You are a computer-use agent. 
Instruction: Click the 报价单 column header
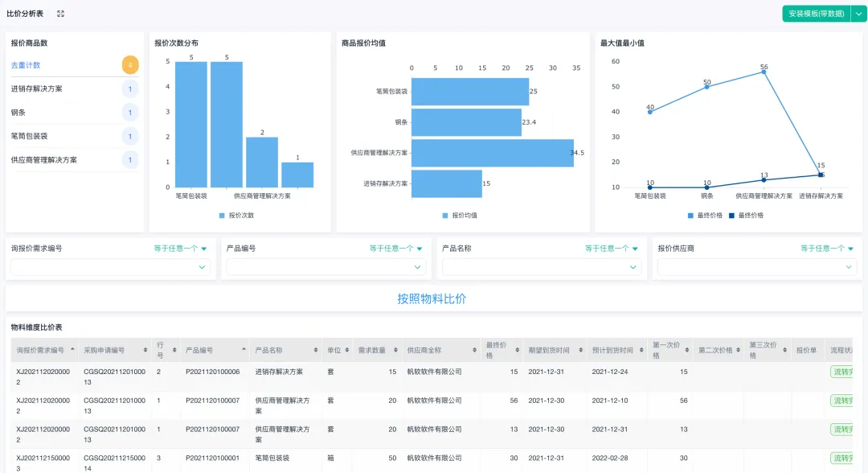click(807, 350)
